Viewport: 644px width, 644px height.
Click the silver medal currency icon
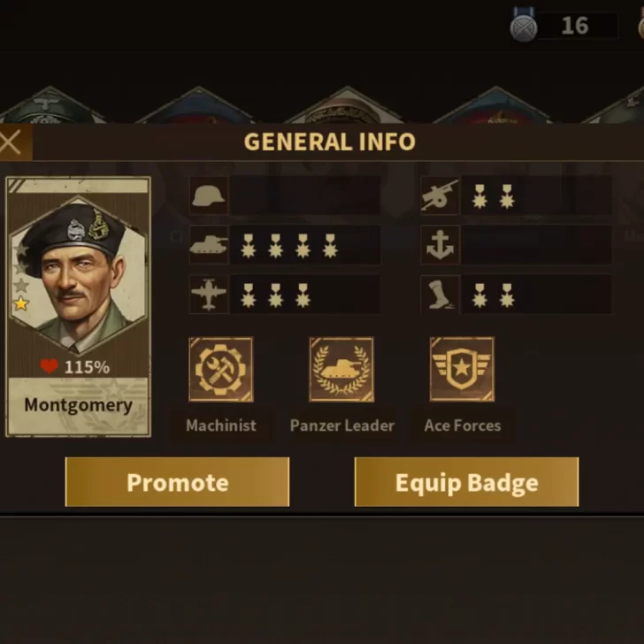(524, 26)
